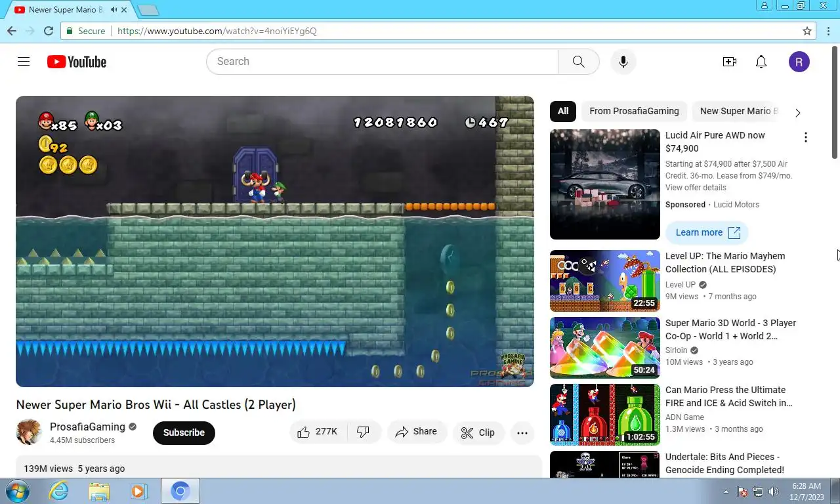Screen dimensions: 840x504
Task: Start voice search with the microphone icon
Action: [623, 62]
